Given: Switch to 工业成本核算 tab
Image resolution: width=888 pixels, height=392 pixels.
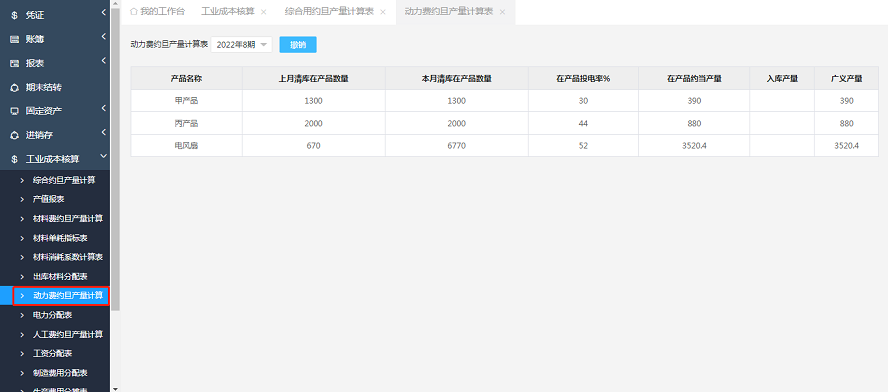Looking at the screenshot, I should 228,11.
